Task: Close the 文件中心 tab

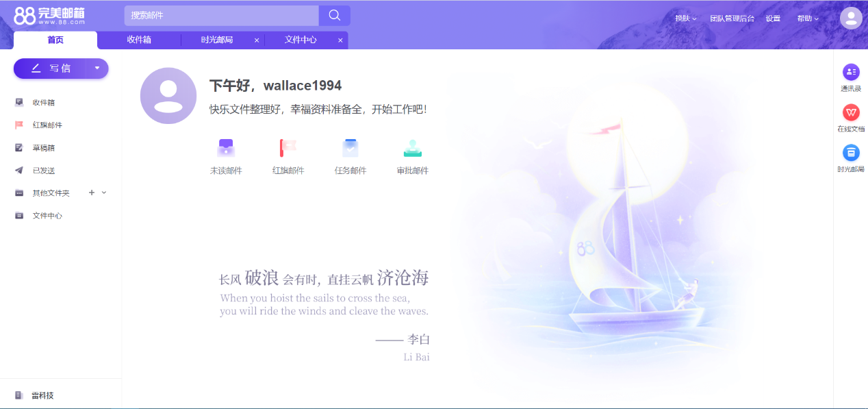Action: point(340,40)
